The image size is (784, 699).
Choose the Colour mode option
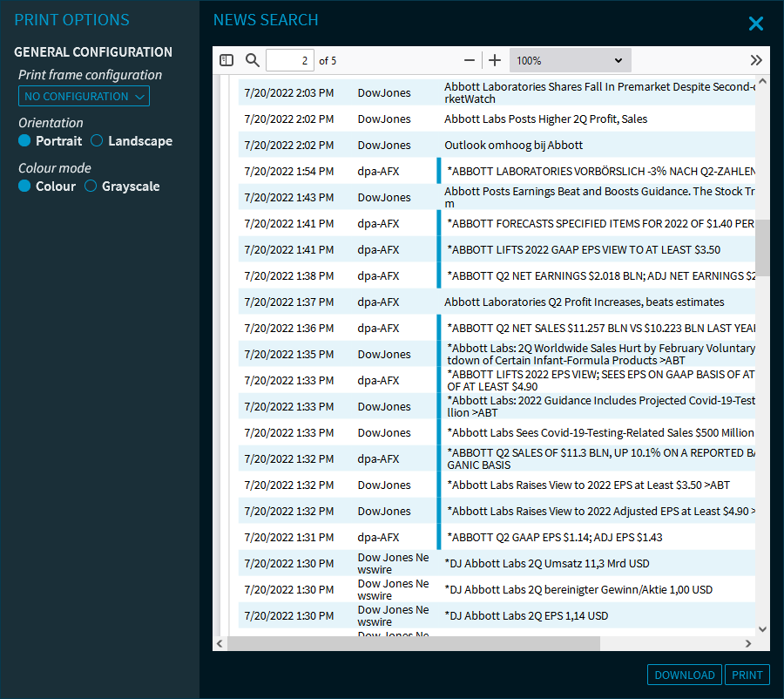click(24, 187)
